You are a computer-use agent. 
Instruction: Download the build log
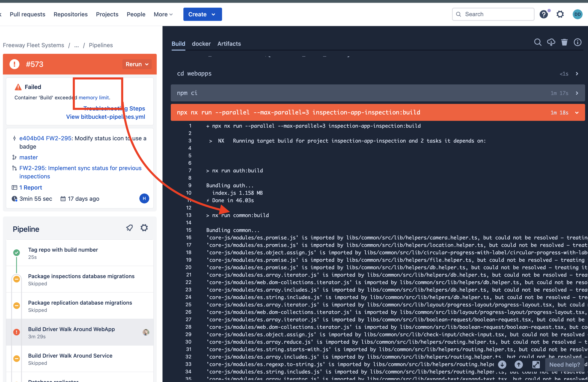[551, 43]
